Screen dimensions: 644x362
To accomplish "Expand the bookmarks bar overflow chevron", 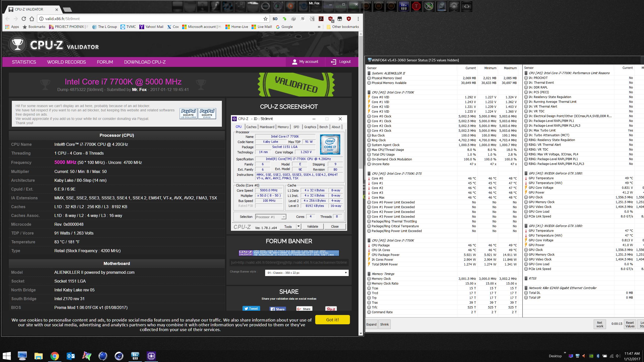I will pos(319,27).
